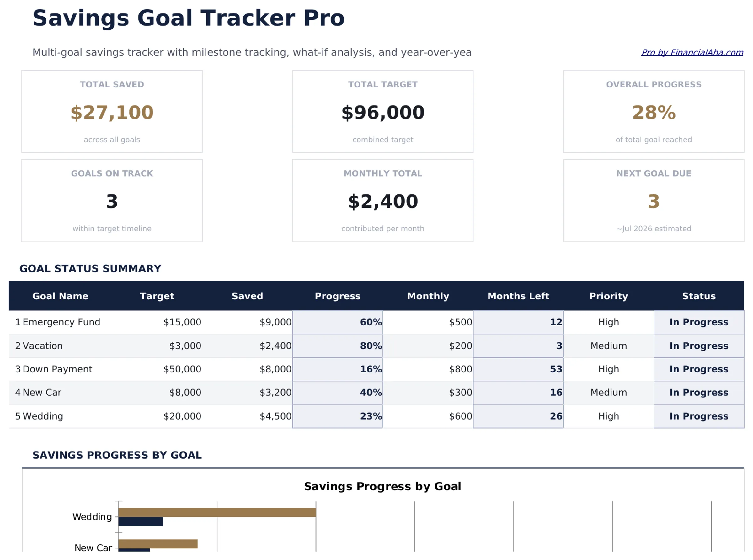This screenshot has width=753, height=560.
Task: Click the Savings Progress by Goal chart title
Action: click(382, 486)
